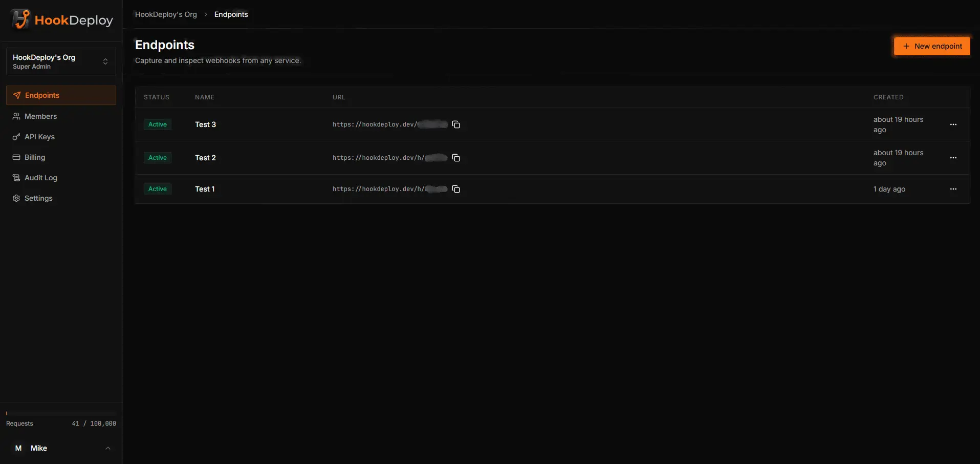Click the Billing card icon

pyautogui.click(x=16, y=157)
